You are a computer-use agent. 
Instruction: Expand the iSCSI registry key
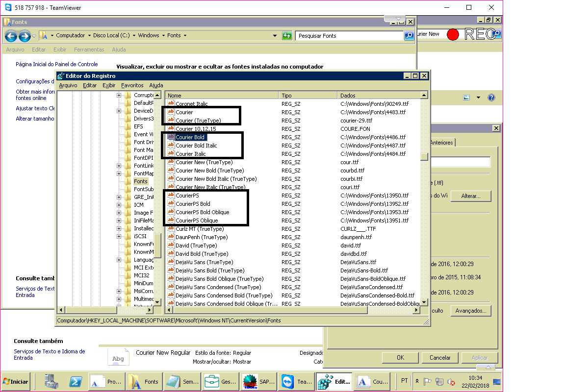click(x=119, y=236)
